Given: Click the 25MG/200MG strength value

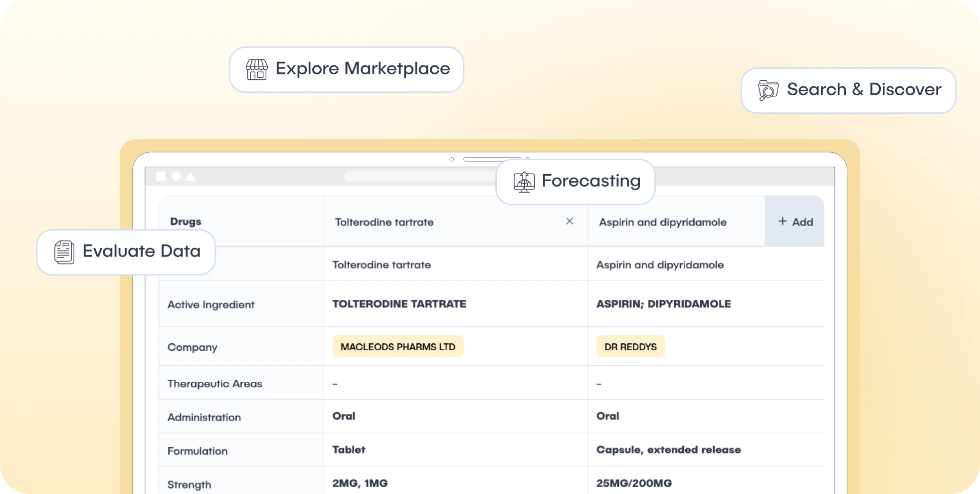Looking at the screenshot, I should click(x=634, y=483).
